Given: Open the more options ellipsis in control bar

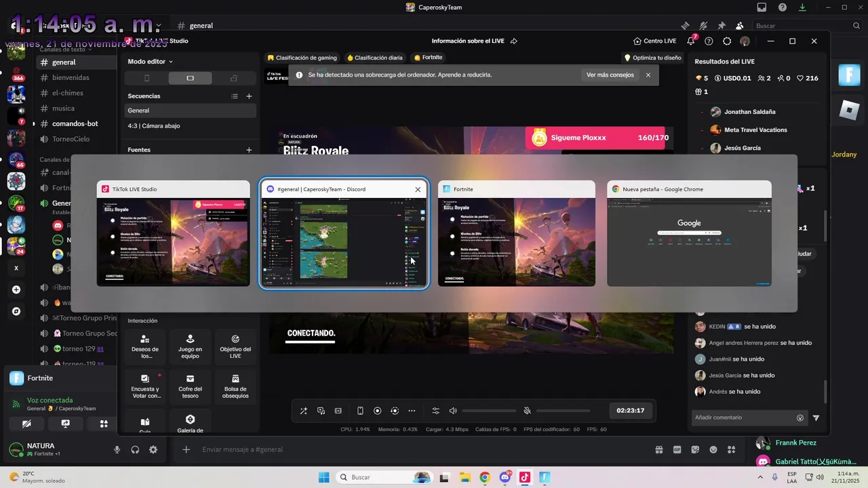Looking at the screenshot, I should [412, 411].
